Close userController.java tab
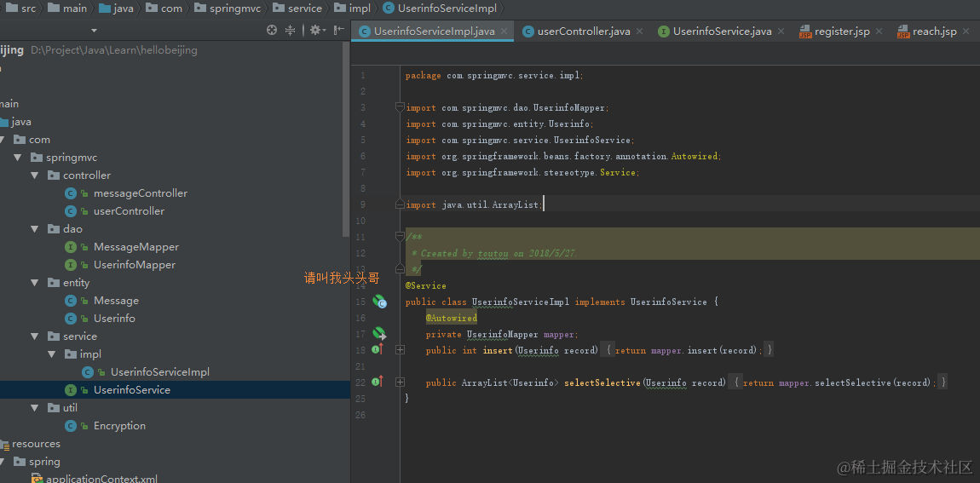The width and height of the screenshot is (980, 483). point(639,32)
